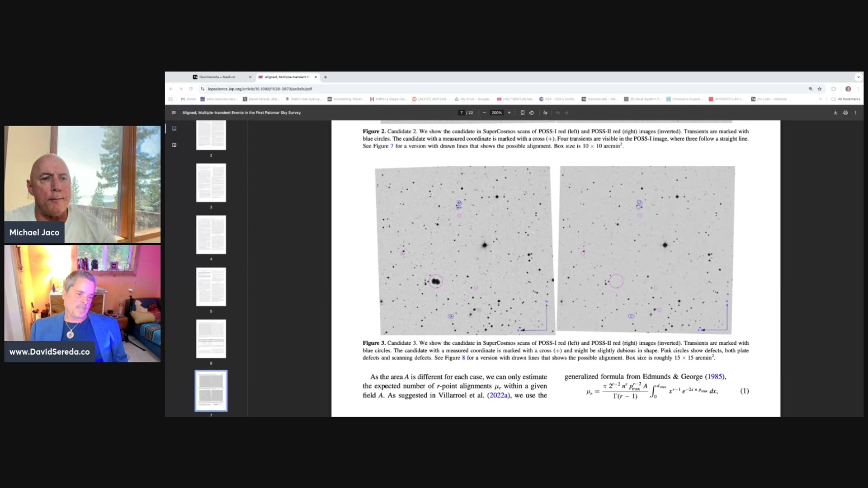Image resolution: width=868 pixels, height=488 pixels.
Task: Open Chrome's download history icon
Action: 834,89
